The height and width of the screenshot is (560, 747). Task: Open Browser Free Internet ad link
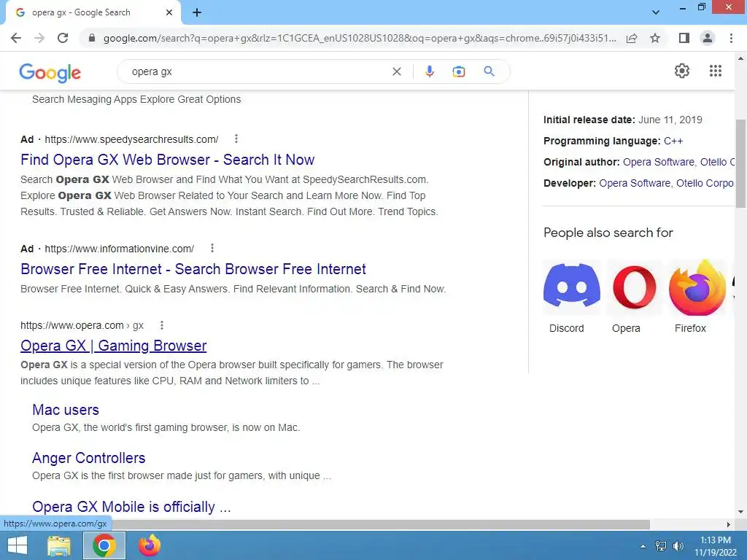tap(193, 269)
